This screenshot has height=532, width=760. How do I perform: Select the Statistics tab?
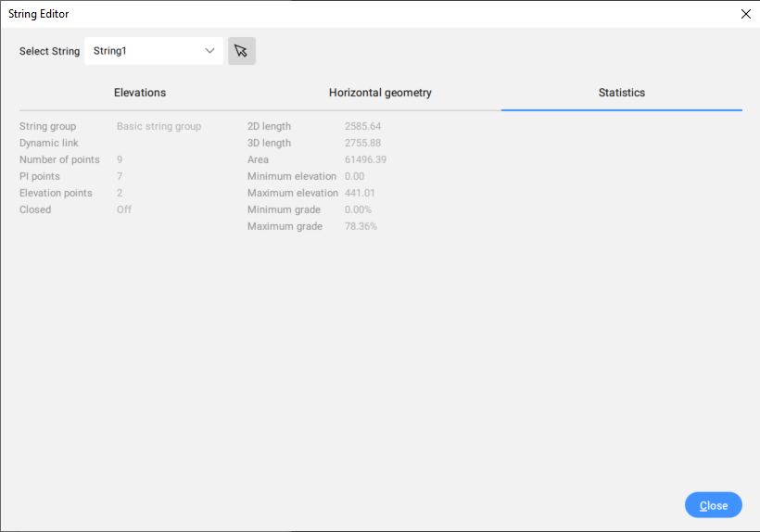(x=621, y=93)
